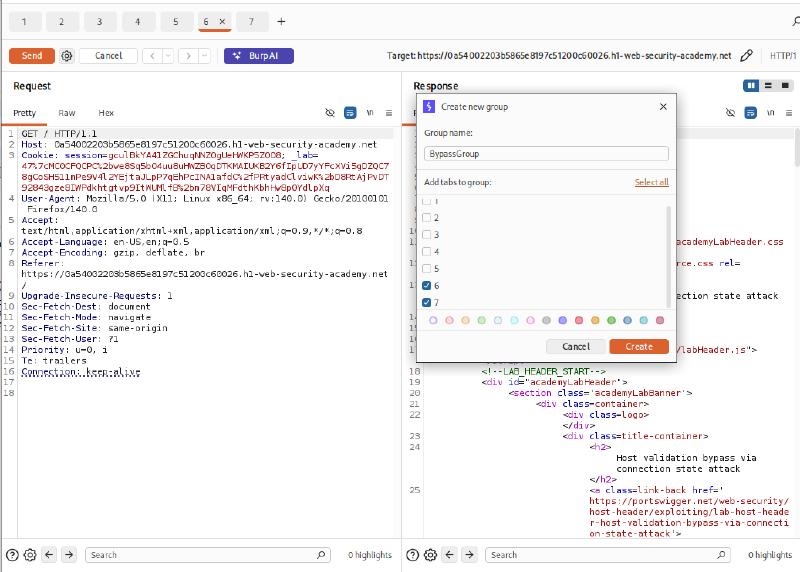The image size is (800, 572).
Task: Go back in request history with left chevron
Action: tap(152, 56)
